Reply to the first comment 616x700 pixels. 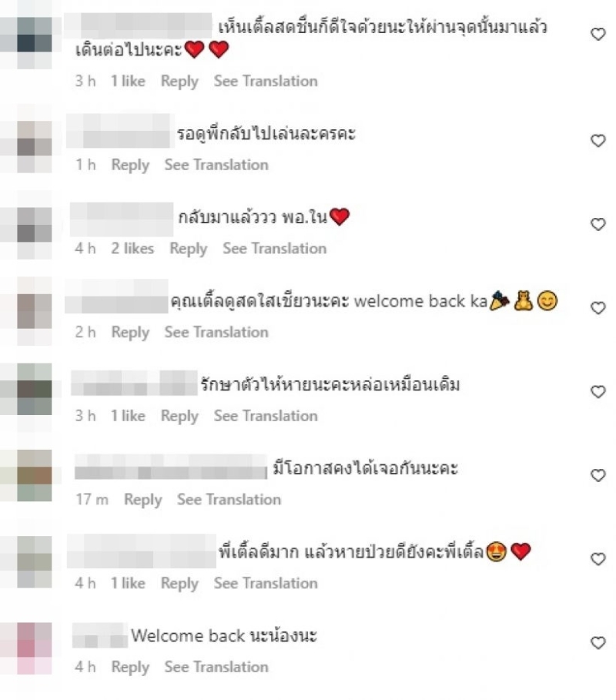tap(179, 82)
